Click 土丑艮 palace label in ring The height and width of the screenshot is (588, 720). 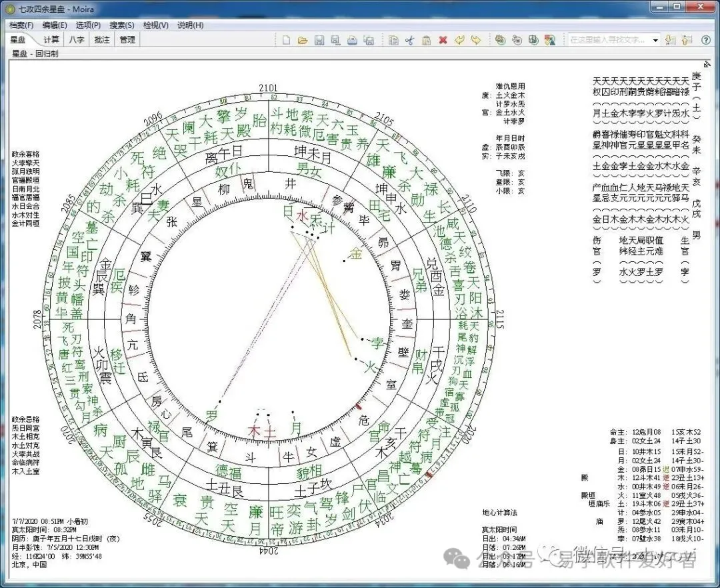[x=224, y=489]
